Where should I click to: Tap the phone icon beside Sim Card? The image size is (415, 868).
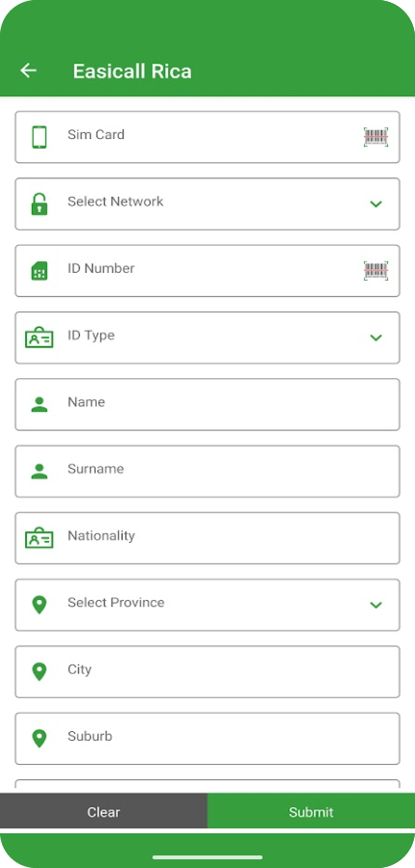click(40, 137)
